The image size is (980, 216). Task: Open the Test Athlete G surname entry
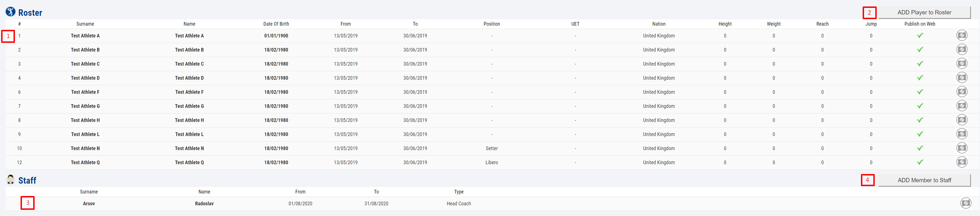click(x=85, y=106)
